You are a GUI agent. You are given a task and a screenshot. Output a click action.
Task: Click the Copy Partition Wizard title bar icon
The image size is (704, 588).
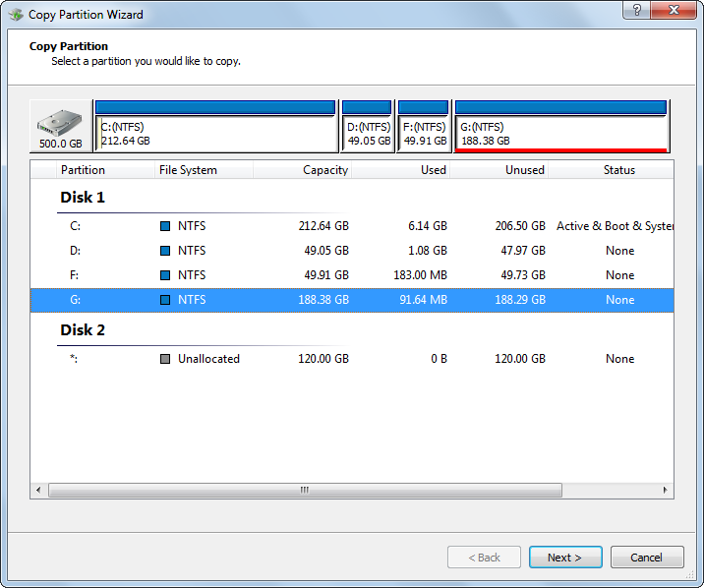(16, 15)
